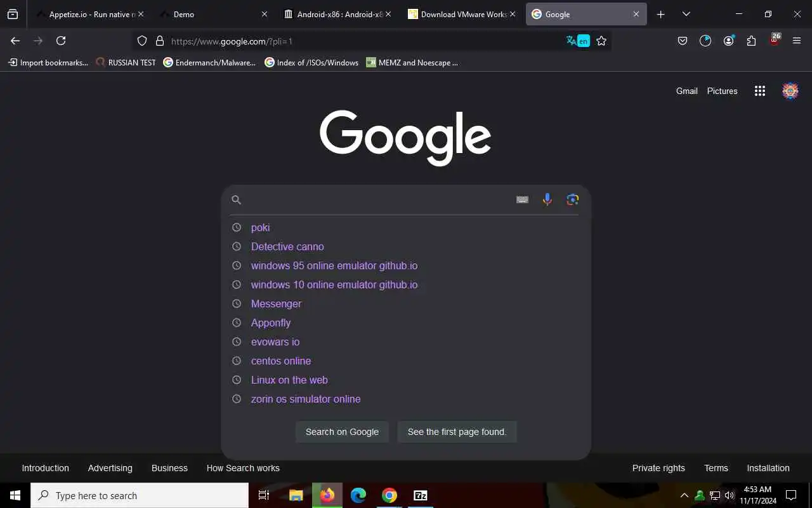Image resolution: width=812 pixels, height=508 pixels.
Task: Open Firefox View icon in tab bar
Action: [13, 14]
